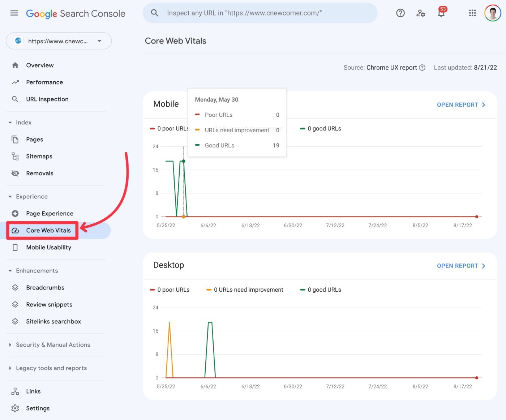Click the Settings label in sidebar
506x420 pixels.
pos(38,408)
